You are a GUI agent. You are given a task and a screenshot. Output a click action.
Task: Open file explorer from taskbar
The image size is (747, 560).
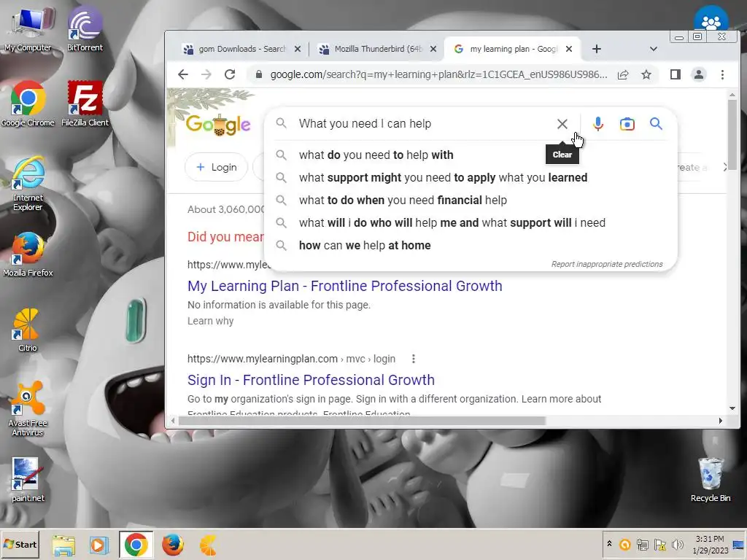pos(63,545)
